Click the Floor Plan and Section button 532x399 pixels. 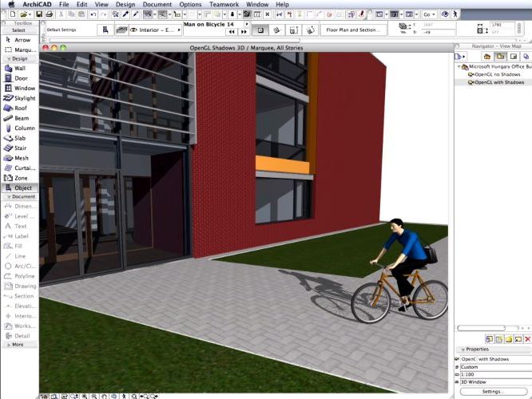coord(354,30)
